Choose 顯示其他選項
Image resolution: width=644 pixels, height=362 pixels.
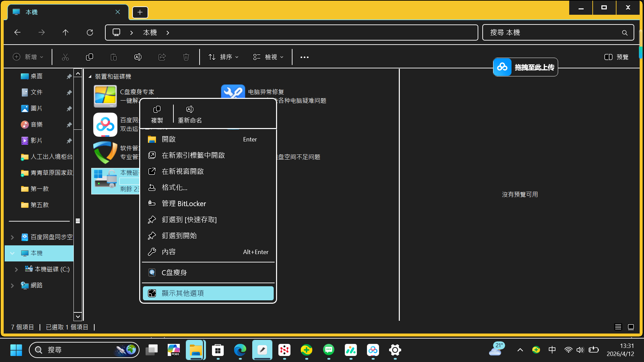(x=208, y=293)
